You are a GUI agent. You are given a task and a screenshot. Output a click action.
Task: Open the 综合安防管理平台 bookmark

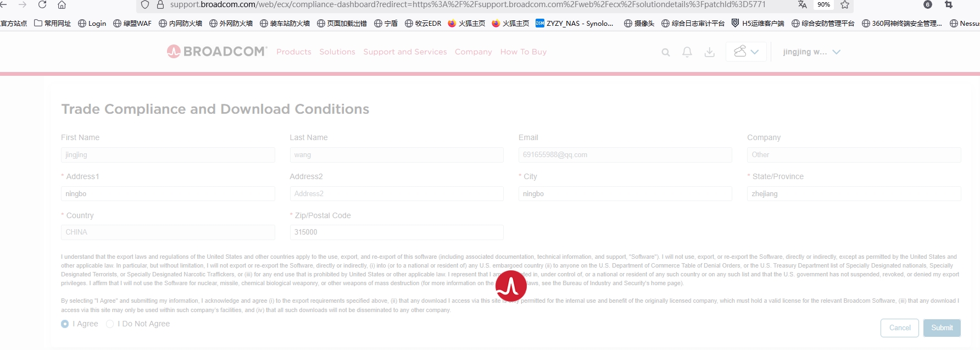823,23
